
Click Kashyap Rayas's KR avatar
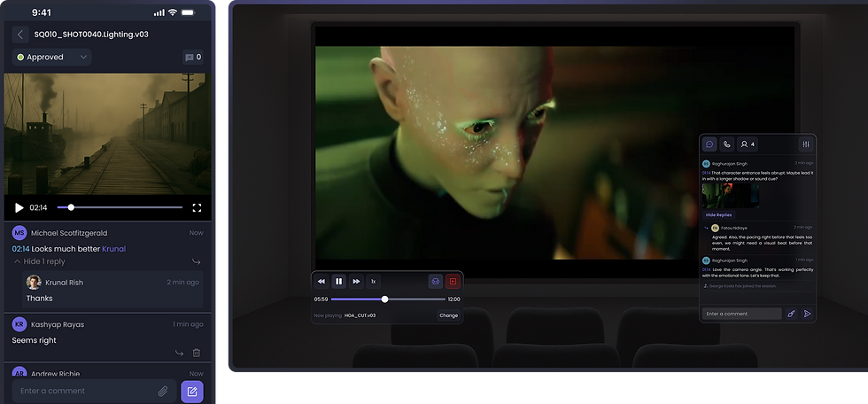point(19,324)
